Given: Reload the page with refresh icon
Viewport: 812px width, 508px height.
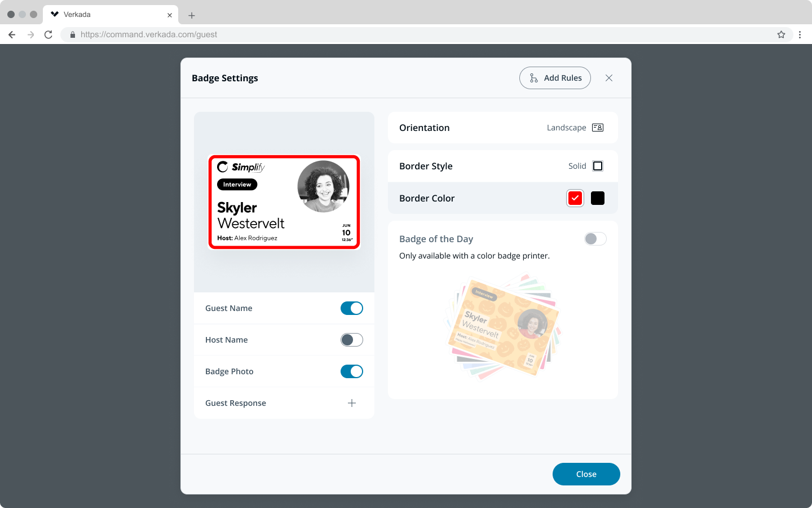Looking at the screenshot, I should [48, 34].
